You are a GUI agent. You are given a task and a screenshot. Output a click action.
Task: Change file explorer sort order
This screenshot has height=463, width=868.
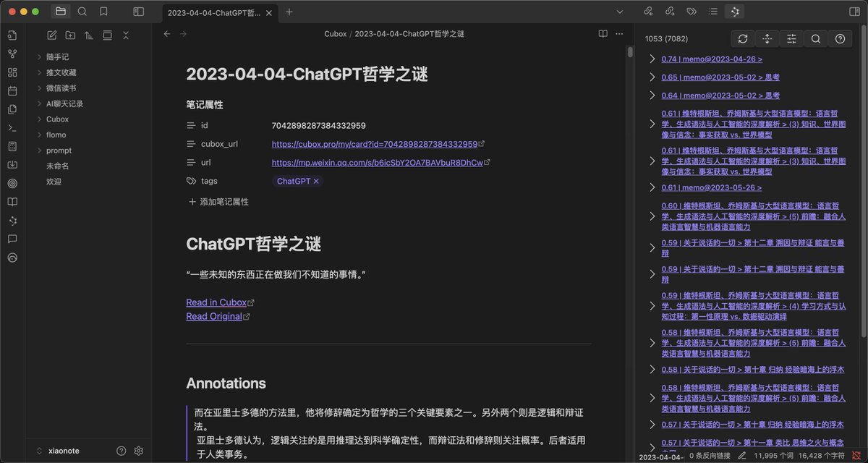tap(89, 35)
